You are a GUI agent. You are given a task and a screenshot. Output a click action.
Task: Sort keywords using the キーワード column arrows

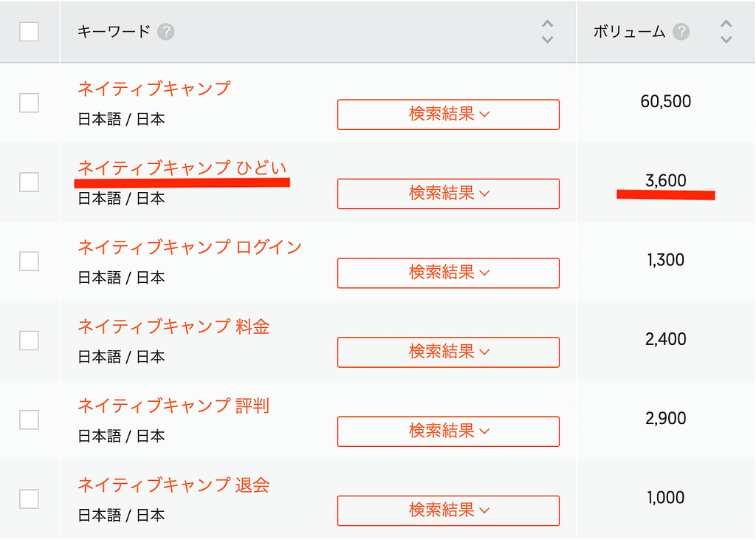tap(547, 32)
